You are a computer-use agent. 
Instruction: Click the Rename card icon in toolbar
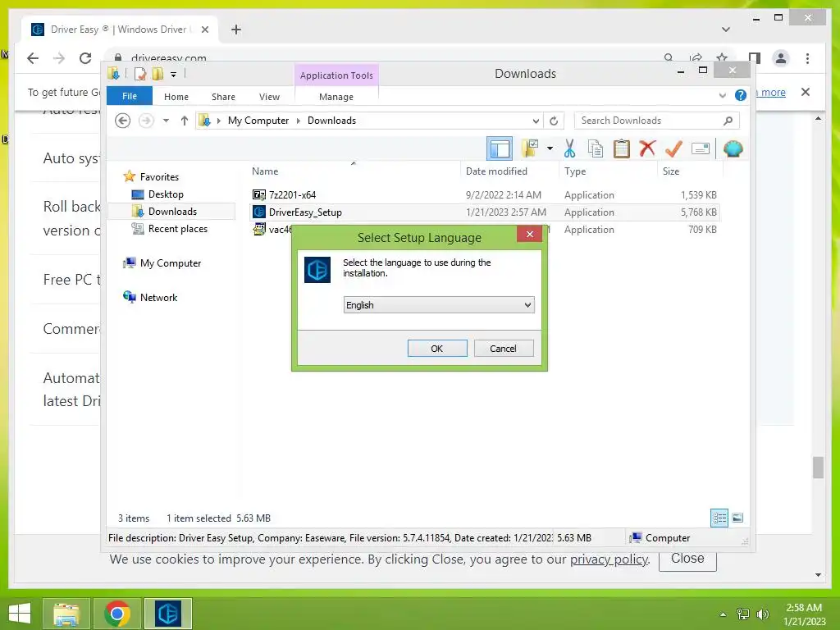click(x=701, y=148)
